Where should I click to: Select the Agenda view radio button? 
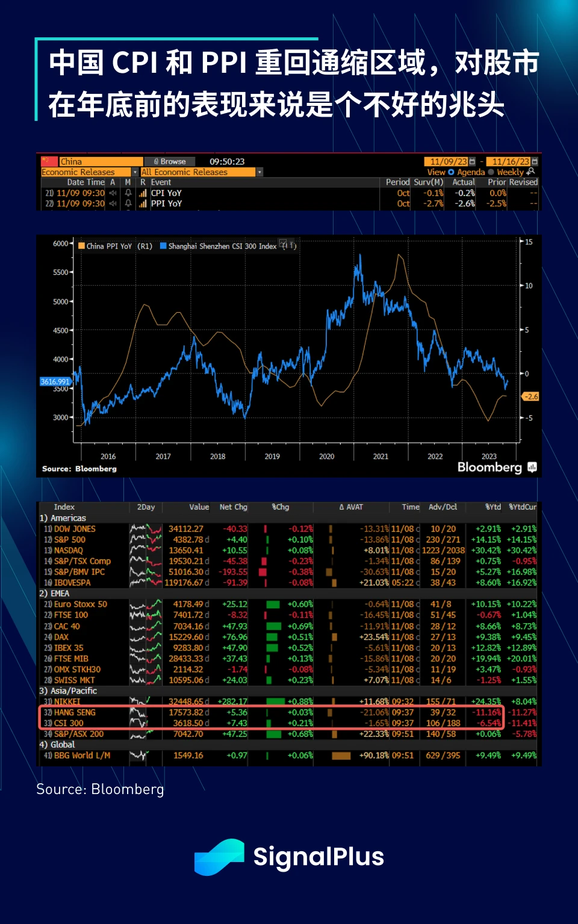[x=451, y=172]
